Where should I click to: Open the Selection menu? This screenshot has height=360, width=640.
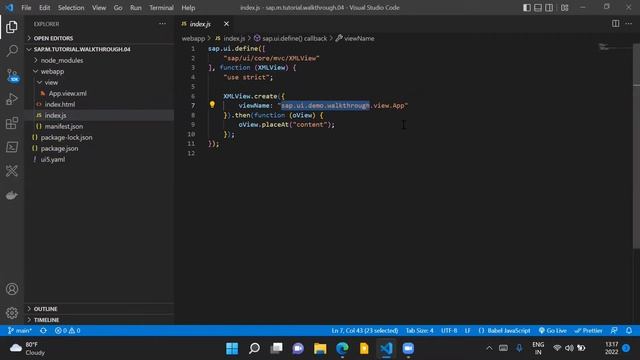[x=71, y=7]
